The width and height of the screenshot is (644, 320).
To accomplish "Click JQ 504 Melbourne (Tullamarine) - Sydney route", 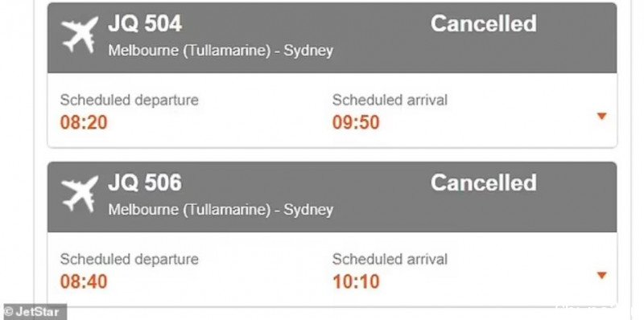I will point(221,51).
